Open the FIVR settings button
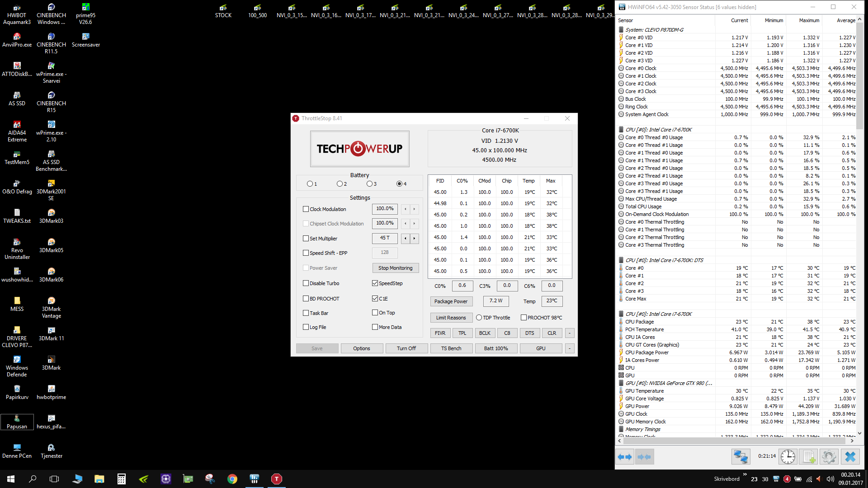This screenshot has height=488, width=868. 440,333
